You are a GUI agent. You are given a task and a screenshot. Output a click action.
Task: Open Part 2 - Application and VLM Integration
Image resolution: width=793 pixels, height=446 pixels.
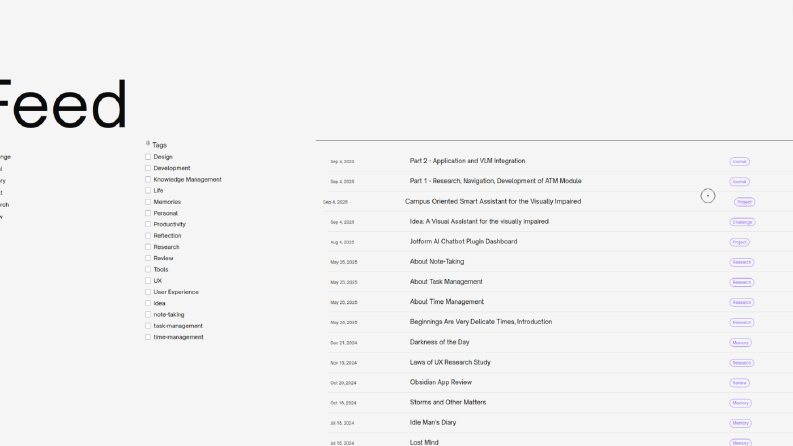[467, 161]
